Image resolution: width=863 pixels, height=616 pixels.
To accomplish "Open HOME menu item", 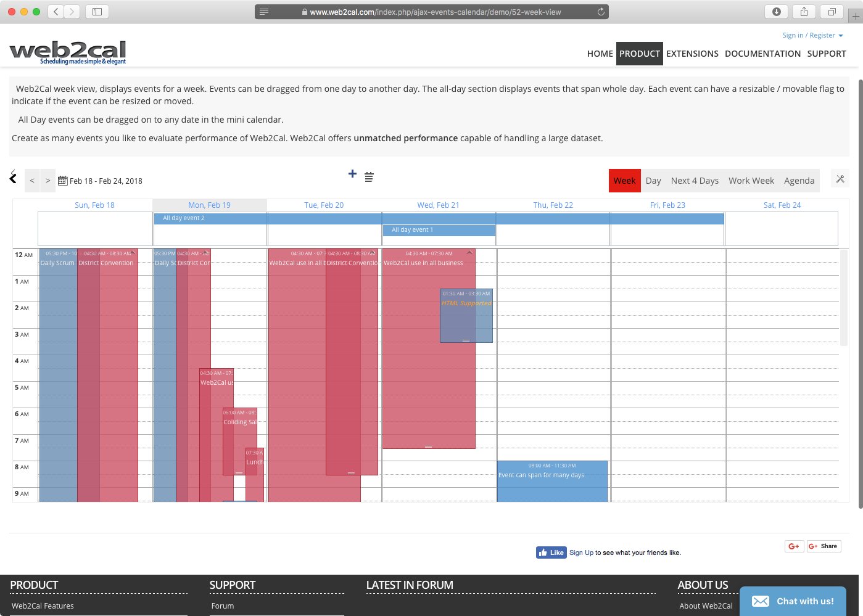I will pos(600,54).
